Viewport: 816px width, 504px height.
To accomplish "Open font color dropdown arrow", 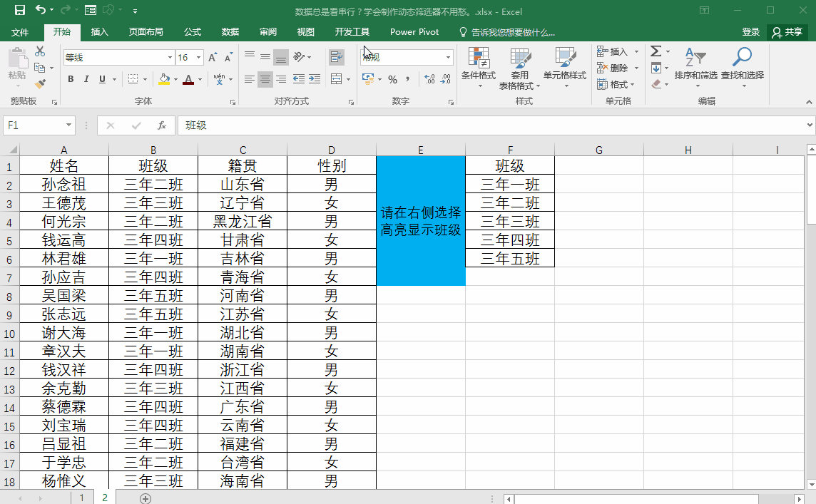I will coord(200,80).
